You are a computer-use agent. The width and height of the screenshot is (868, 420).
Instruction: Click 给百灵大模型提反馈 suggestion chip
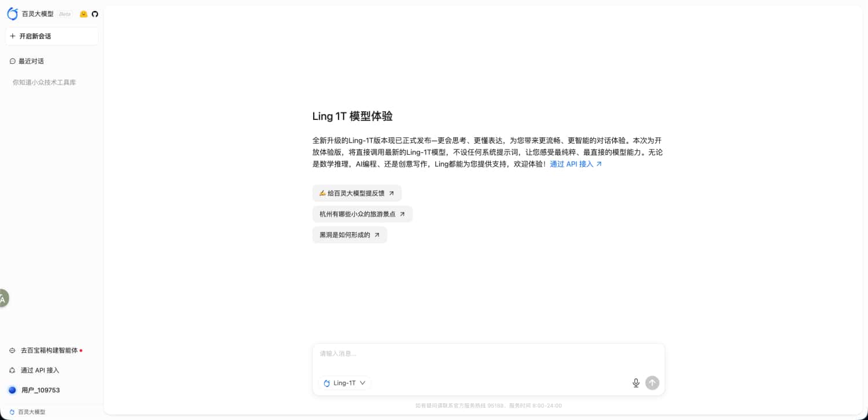[x=356, y=193]
